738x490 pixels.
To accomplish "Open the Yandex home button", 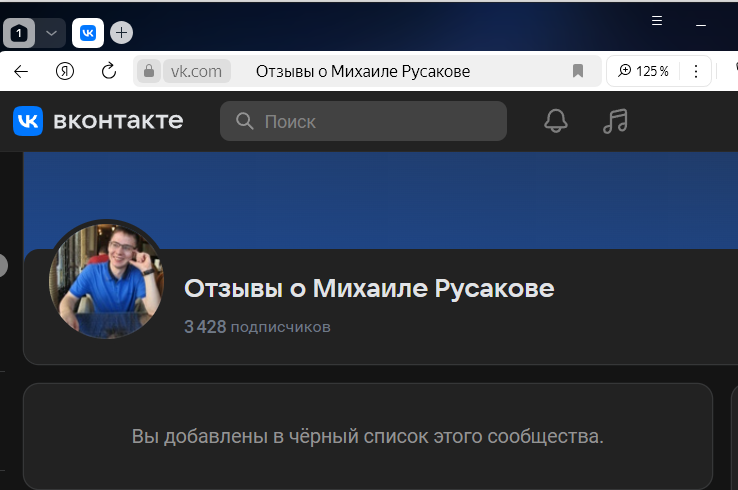I will [x=64, y=72].
